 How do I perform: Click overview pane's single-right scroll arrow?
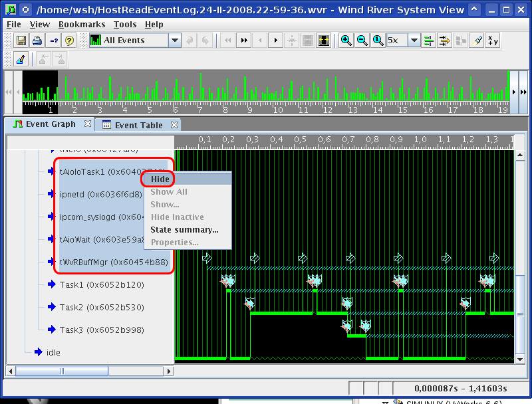pos(514,92)
